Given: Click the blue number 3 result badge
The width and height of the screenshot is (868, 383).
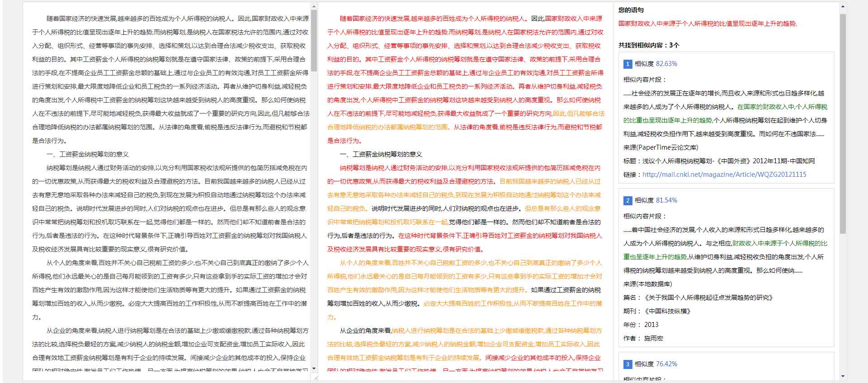Looking at the screenshot, I should (x=627, y=364).
